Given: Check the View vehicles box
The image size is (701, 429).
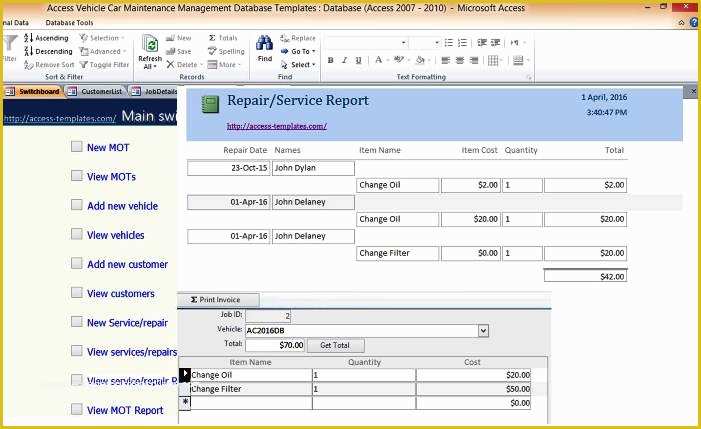Looking at the screenshot, I should click(x=76, y=234).
